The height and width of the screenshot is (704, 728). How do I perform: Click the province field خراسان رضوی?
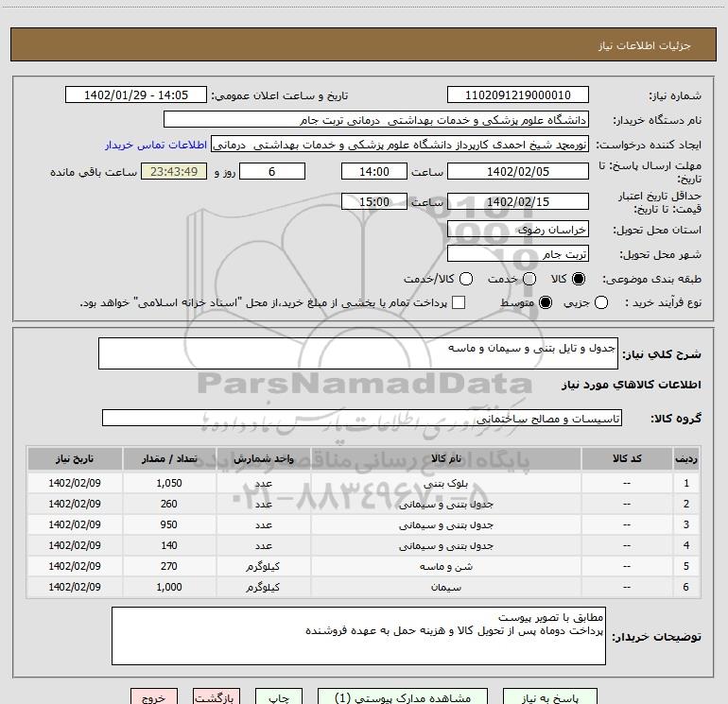[518, 229]
